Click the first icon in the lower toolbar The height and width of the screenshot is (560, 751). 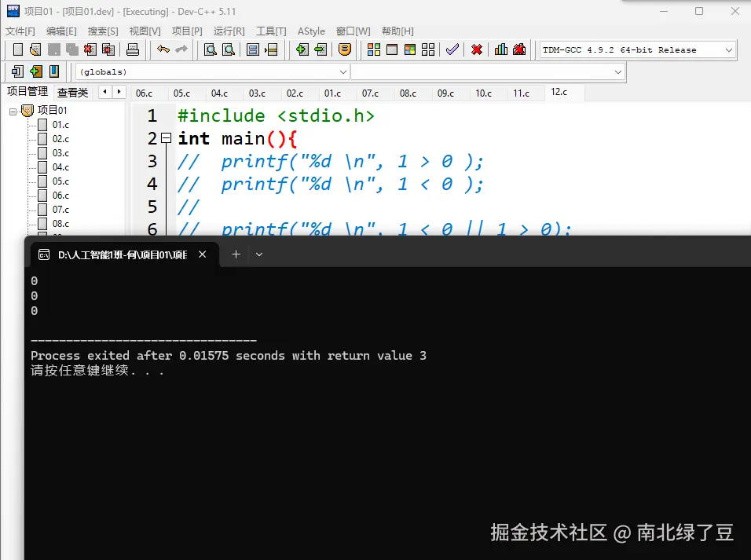pyautogui.click(x=17, y=71)
